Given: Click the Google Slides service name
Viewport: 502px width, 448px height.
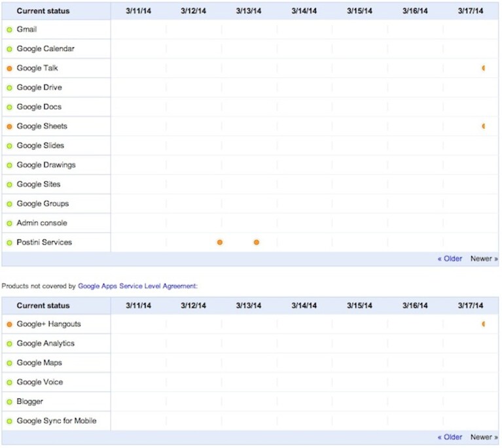Looking at the screenshot, I should [41, 146].
